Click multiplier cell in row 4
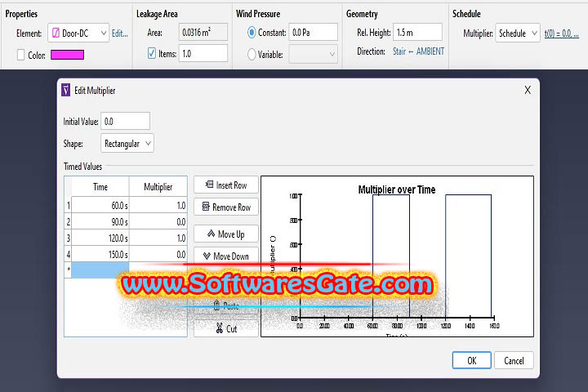588x392 pixels. coord(158,254)
